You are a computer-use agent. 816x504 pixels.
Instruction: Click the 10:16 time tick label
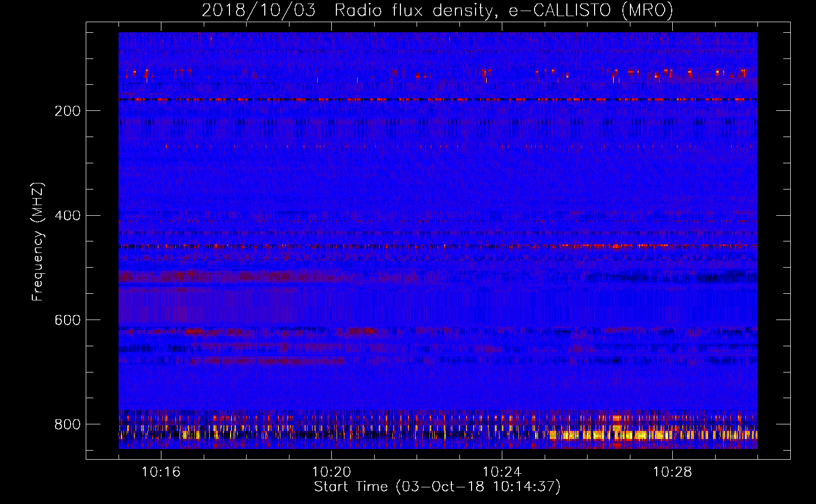[x=161, y=472]
